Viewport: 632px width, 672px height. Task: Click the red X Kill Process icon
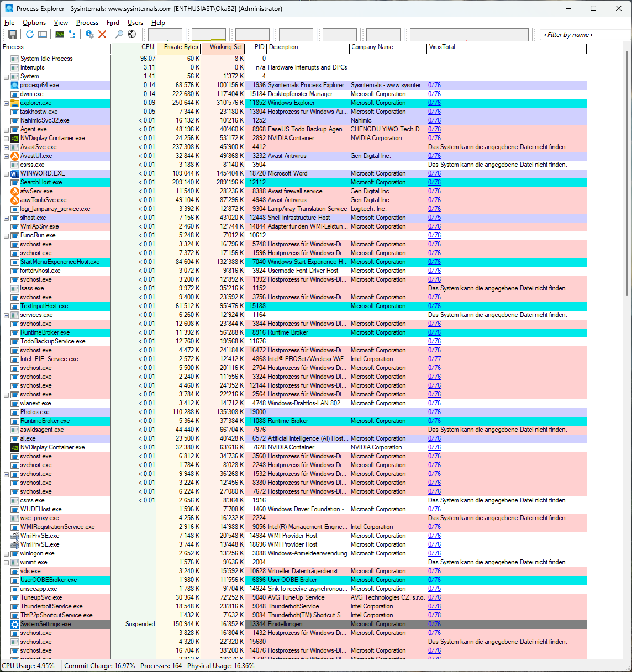(x=102, y=34)
